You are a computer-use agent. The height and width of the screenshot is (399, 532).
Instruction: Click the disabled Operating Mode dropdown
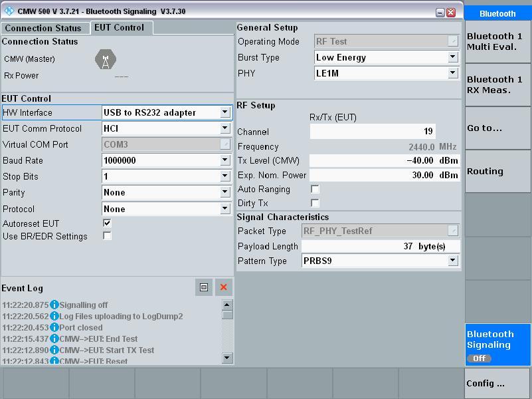(387, 41)
